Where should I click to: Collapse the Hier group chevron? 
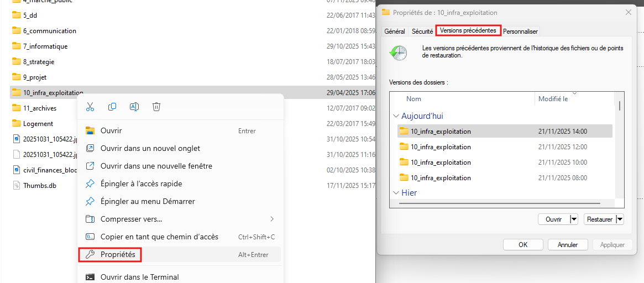click(x=396, y=193)
